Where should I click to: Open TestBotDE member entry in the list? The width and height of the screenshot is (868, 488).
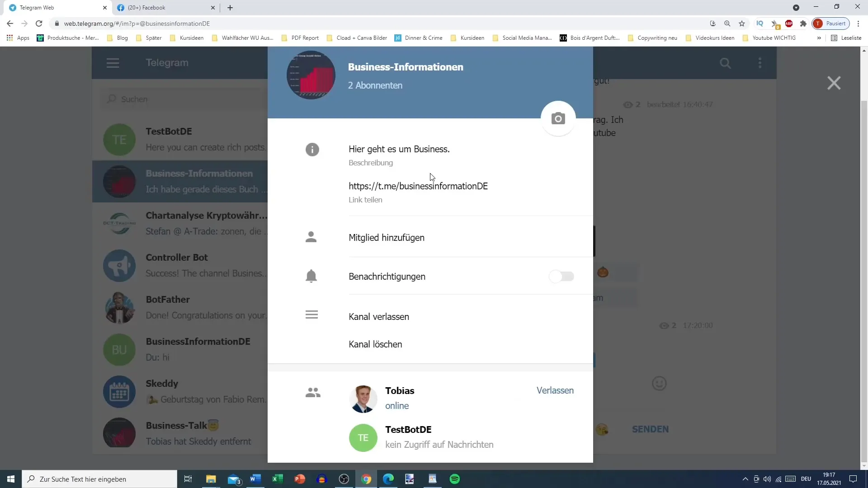pyautogui.click(x=430, y=437)
